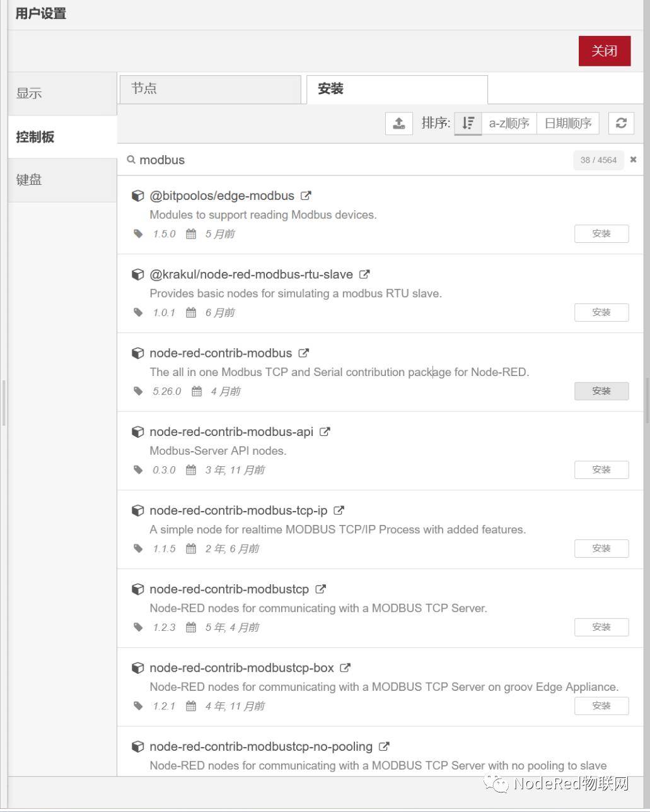The image size is (650, 812).
Task: Install @bitpoolos/edge-modbus
Action: [x=601, y=233]
